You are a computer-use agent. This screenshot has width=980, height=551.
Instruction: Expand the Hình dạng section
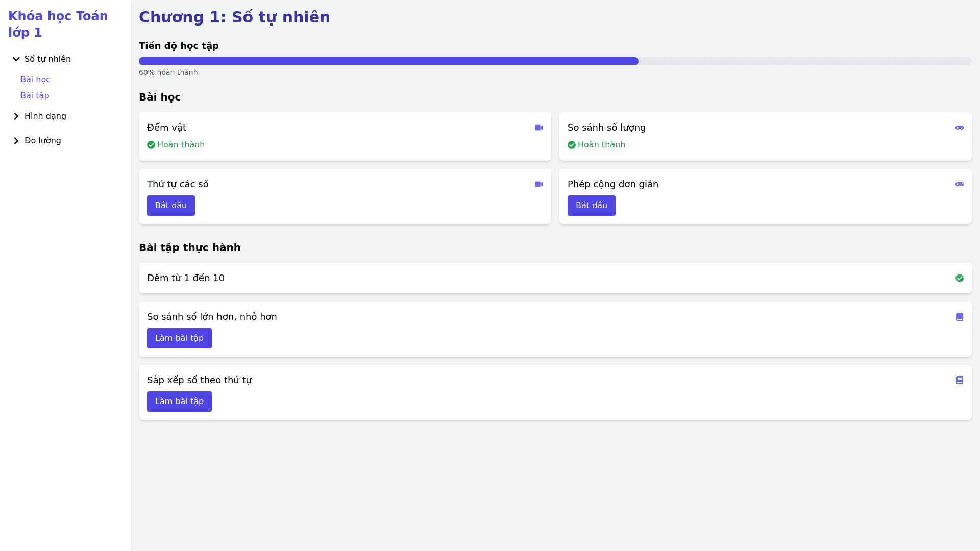[16, 116]
